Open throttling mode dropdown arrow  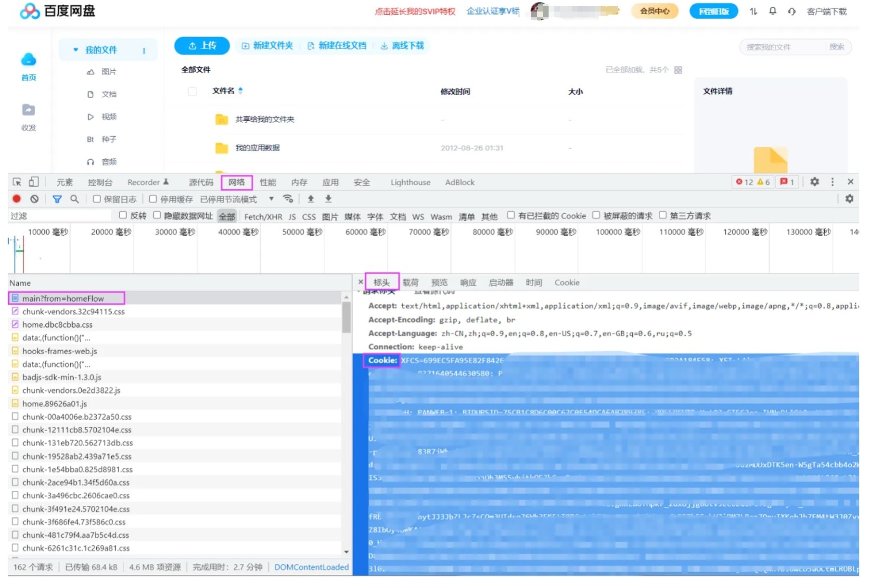click(271, 199)
